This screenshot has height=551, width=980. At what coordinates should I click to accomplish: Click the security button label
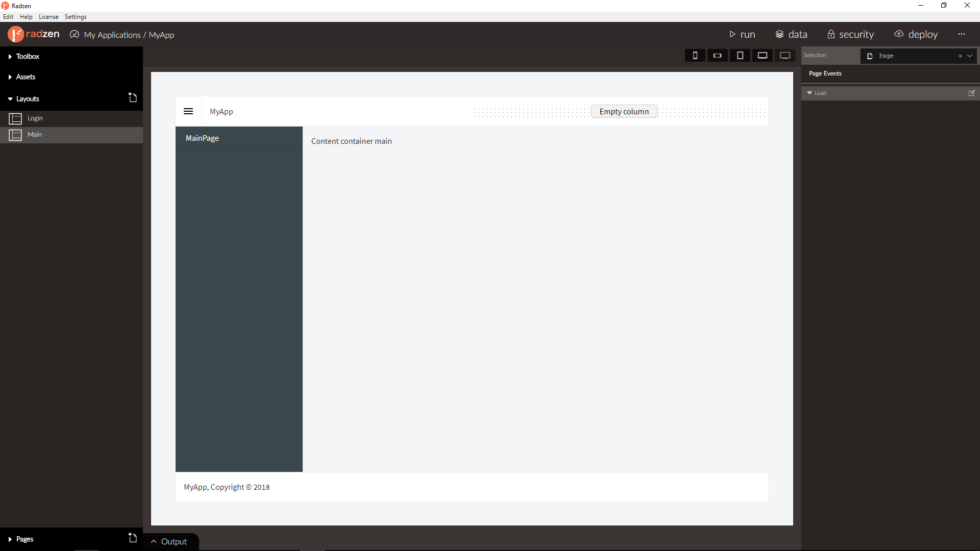pyautogui.click(x=856, y=34)
